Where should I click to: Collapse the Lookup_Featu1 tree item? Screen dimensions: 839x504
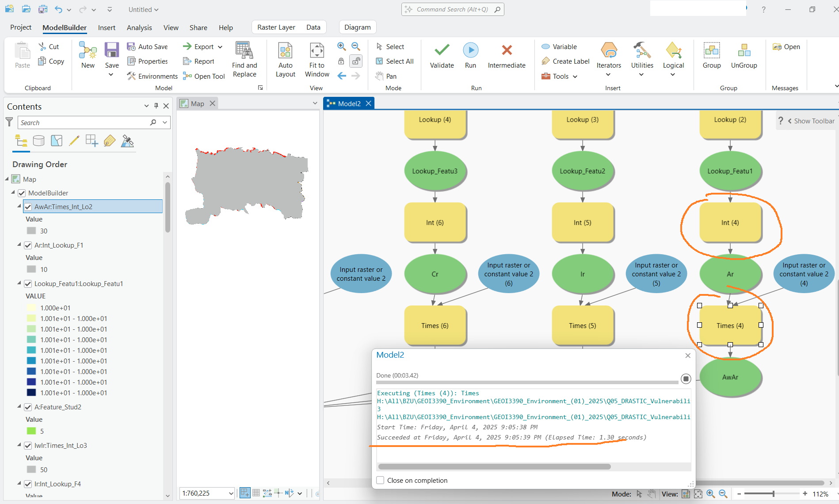click(x=19, y=283)
